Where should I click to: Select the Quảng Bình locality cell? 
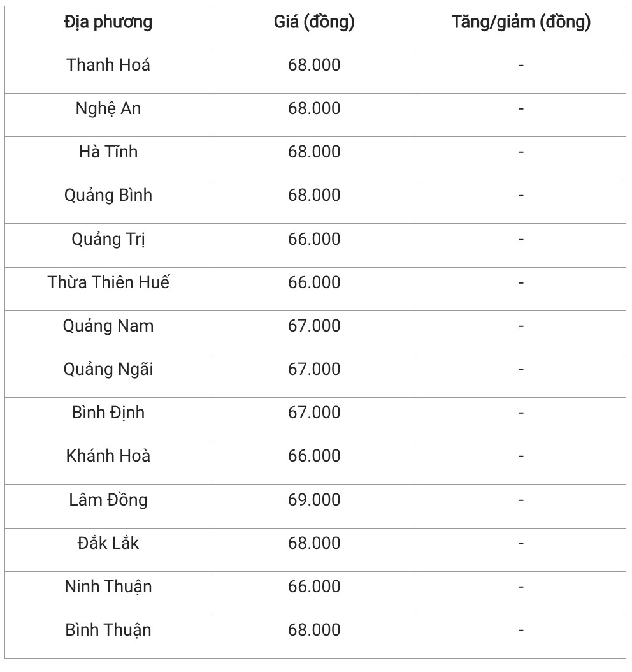coord(108,195)
